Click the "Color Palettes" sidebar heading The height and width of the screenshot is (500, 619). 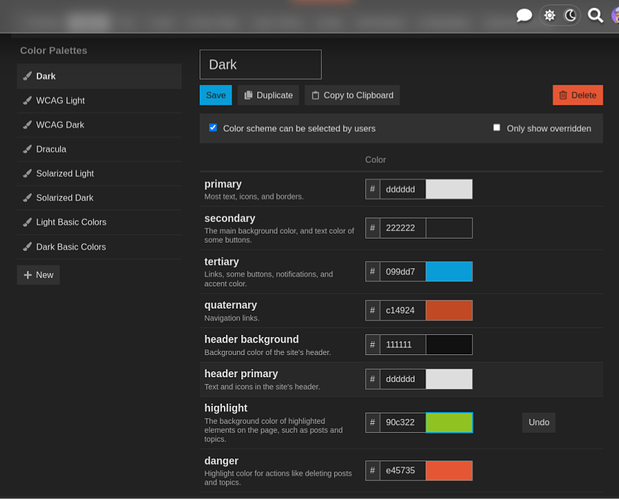tap(54, 51)
